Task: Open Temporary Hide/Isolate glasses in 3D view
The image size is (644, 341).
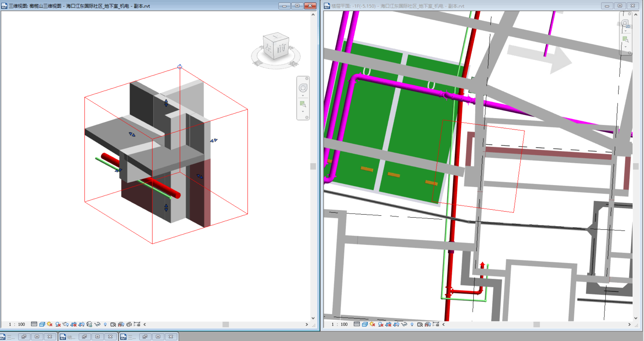Action: 97,324
